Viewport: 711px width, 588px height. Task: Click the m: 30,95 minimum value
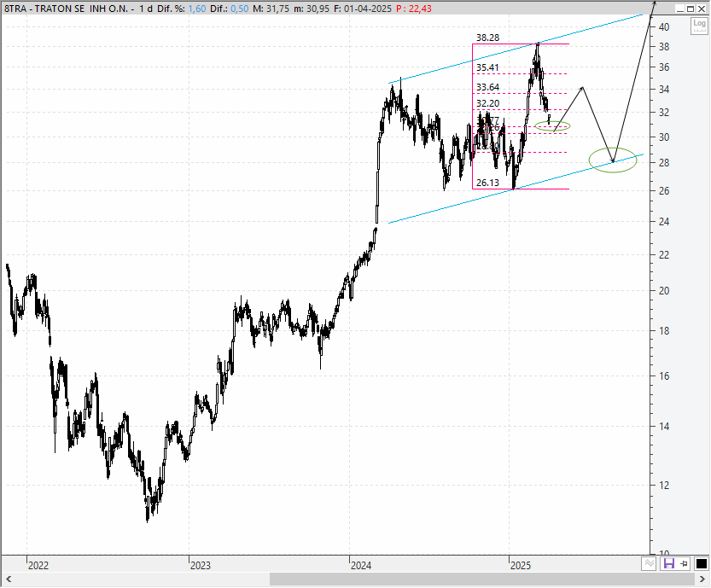point(311,9)
